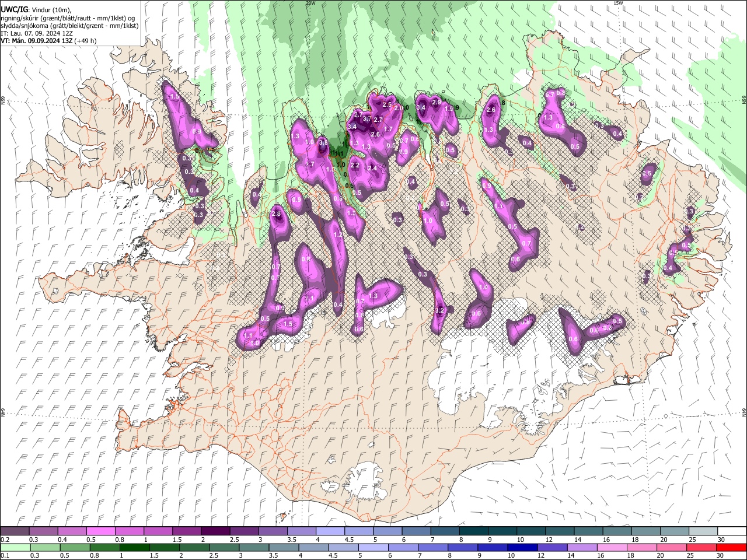Pick the royal blue 9 rain legend swatch
The width and height of the screenshot is (747, 560).
click(x=493, y=547)
